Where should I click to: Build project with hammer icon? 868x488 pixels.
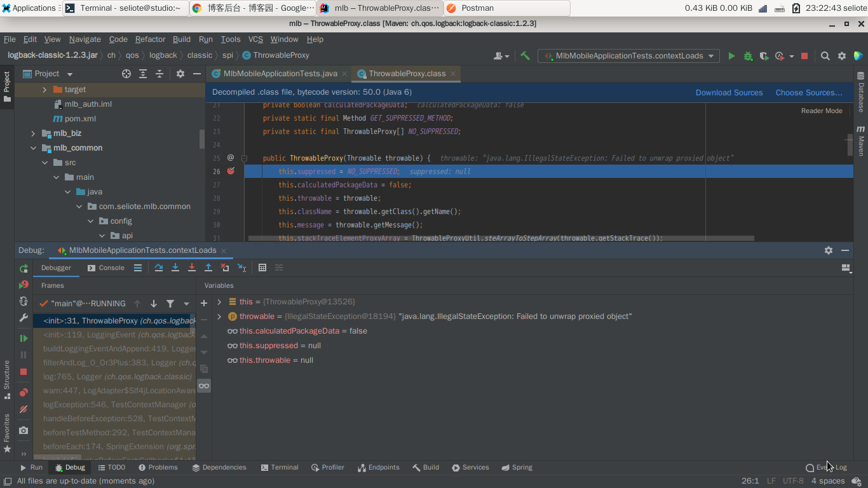[525, 56]
